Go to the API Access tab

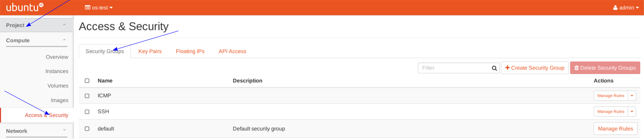pyautogui.click(x=232, y=51)
